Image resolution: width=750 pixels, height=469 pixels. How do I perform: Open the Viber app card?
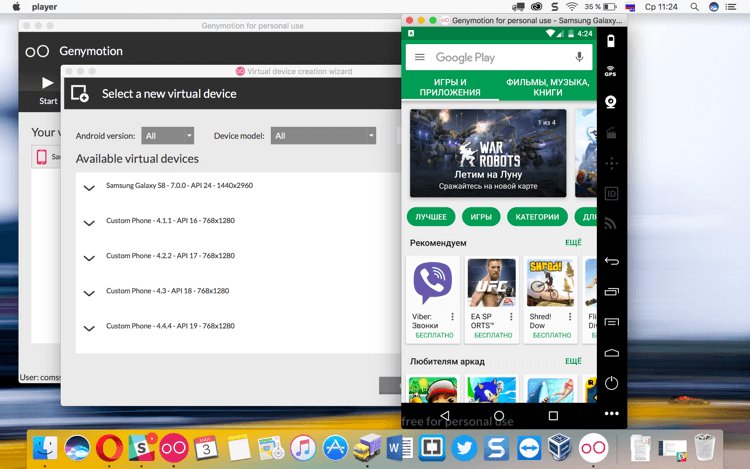click(433, 299)
